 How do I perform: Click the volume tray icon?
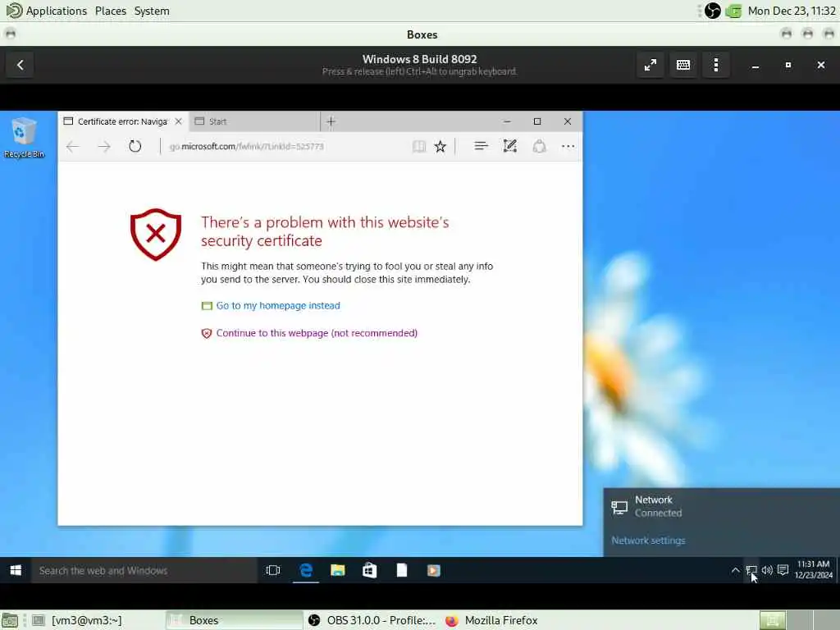click(x=767, y=571)
